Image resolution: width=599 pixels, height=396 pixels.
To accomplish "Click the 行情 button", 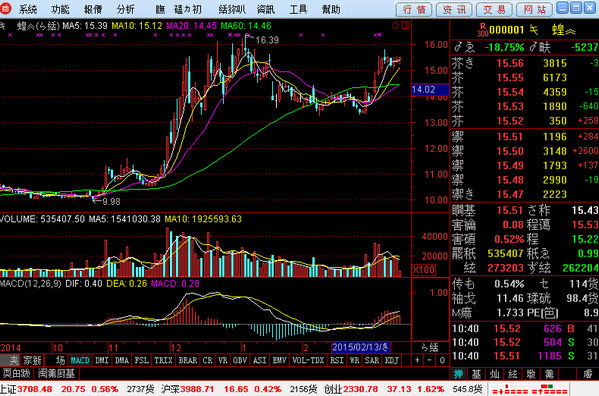I will pyautogui.click(x=414, y=10).
